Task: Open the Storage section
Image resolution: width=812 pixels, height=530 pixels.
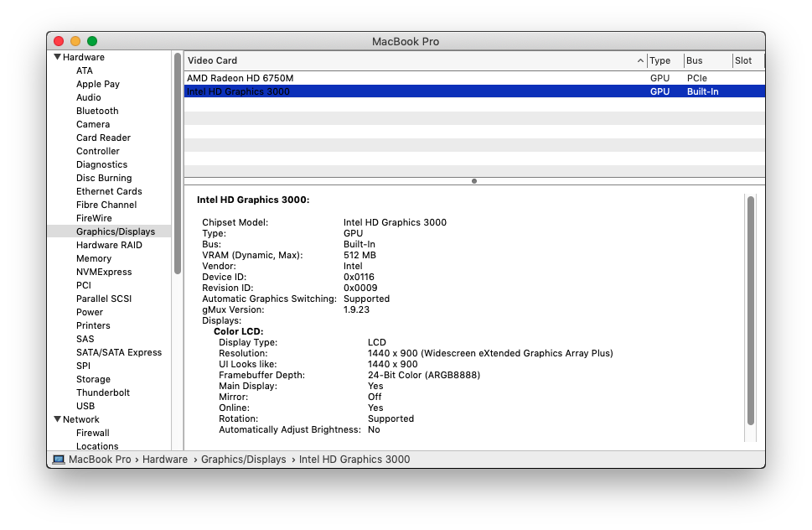Action: pos(93,380)
